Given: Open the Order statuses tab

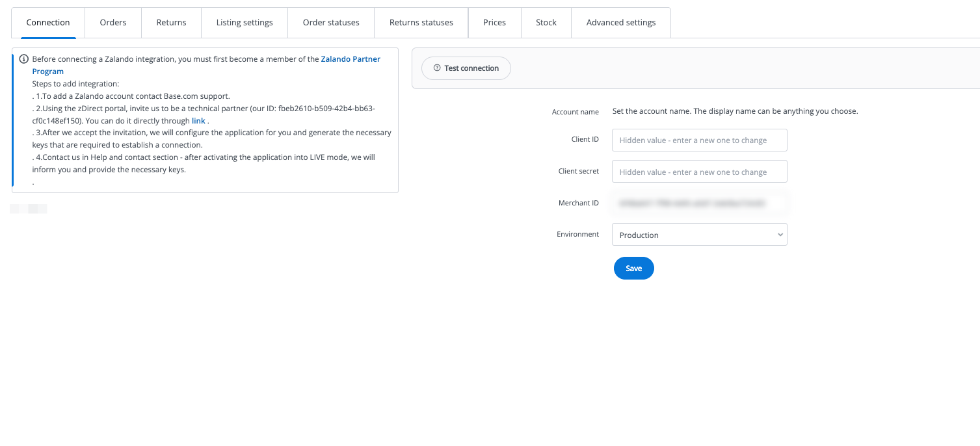Looking at the screenshot, I should pos(331,23).
